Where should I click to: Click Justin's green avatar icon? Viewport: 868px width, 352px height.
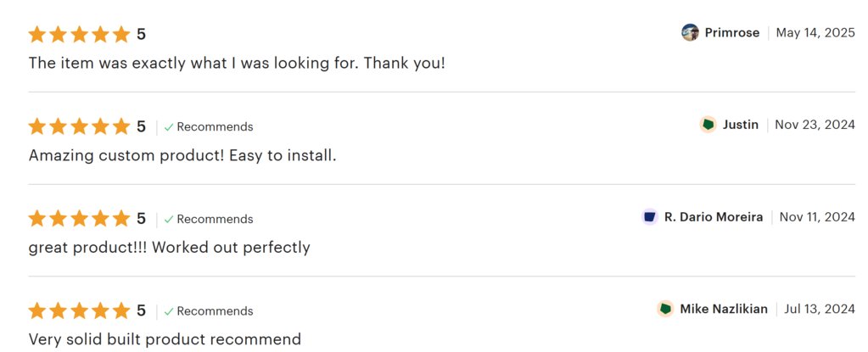(x=708, y=125)
